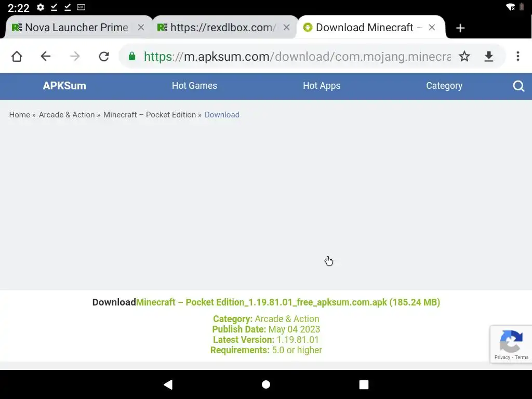Image resolution: width=532 pixels, height=399 pixels.
Task: Bookmark this page with the star
Action: pyautogui.click(x=464, y=56)
